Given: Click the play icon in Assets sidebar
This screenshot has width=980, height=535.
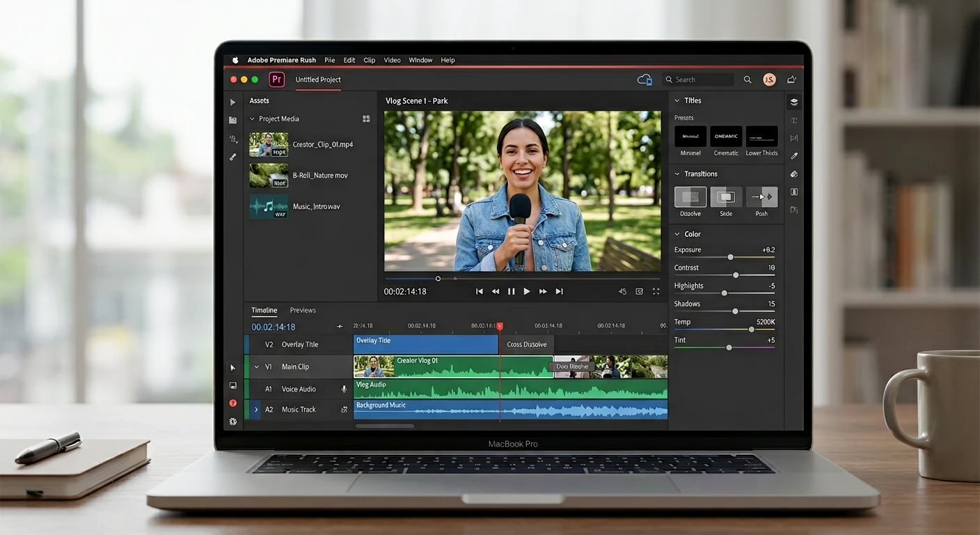Looking at the screenshot, I should pos(233,102).
